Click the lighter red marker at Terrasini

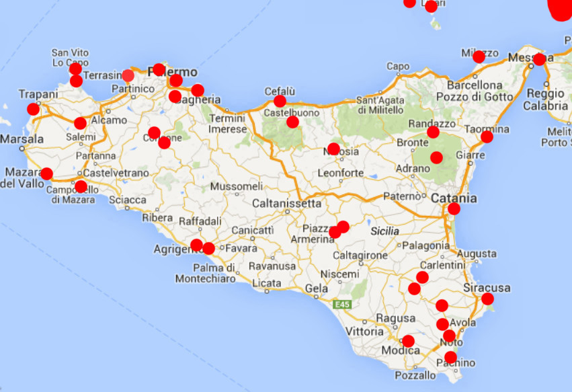pyautogui.click(x=128, y=75)
